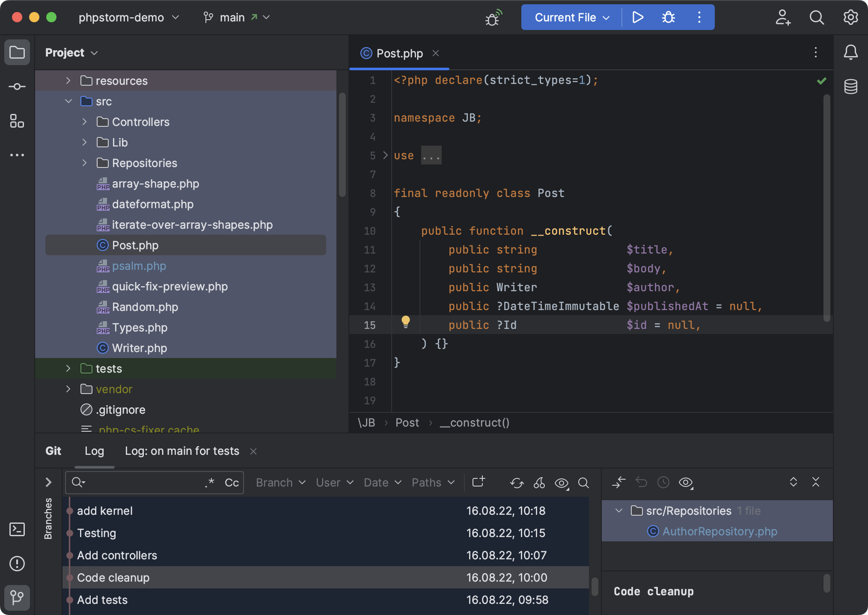Open the main branch dropdown
This screenshot has height=615, width=868.
pyautogui.click(x=236, y=17)
